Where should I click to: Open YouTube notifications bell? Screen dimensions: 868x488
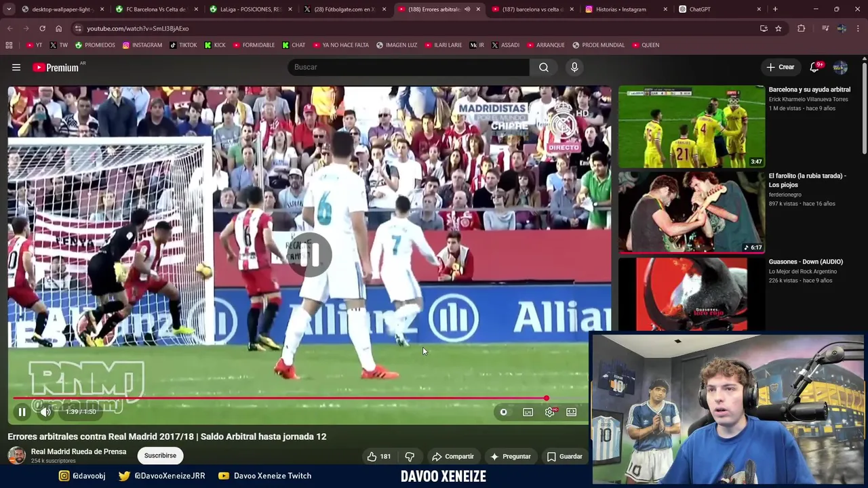(814, 67)
